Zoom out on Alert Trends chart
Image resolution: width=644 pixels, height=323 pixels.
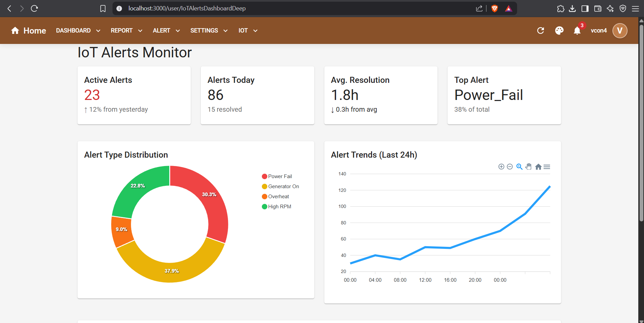510,167
